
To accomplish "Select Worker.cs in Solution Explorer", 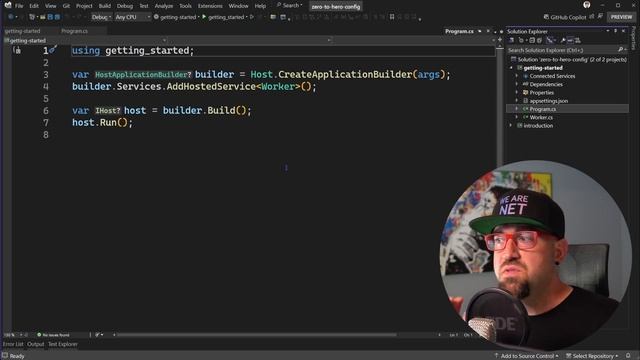I will (541, 118).
